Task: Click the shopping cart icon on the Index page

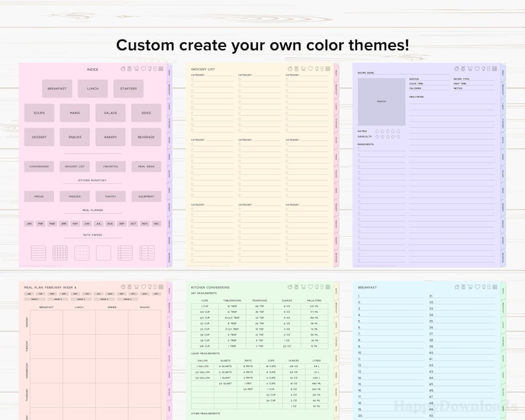Action: tap(136, 69)
